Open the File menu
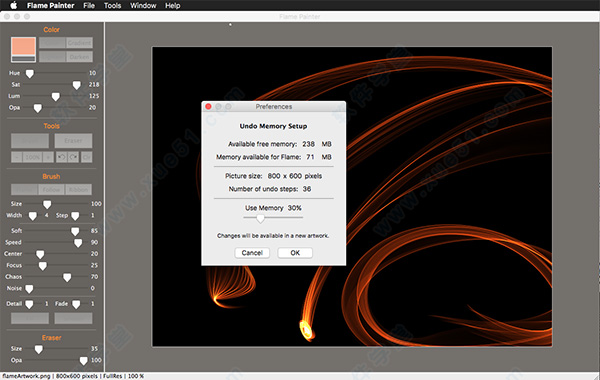 [89, 5]
